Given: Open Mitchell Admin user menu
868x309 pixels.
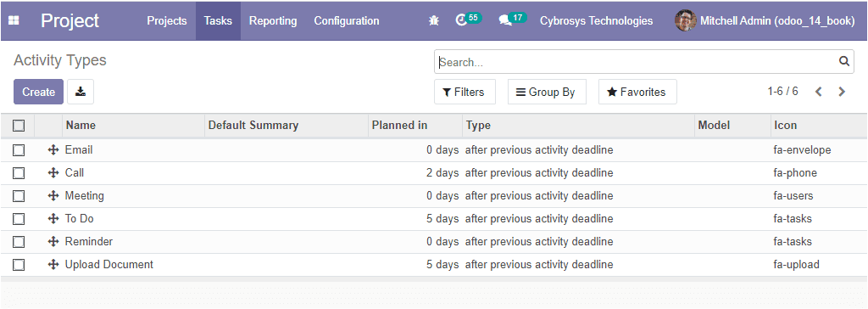Looking at the screenshot, I should (x=765, y=21).
